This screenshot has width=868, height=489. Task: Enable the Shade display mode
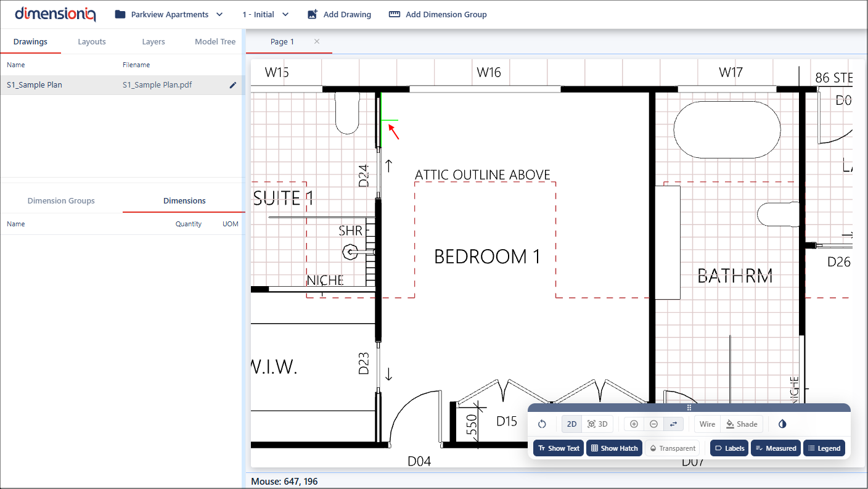coord(742,424)
